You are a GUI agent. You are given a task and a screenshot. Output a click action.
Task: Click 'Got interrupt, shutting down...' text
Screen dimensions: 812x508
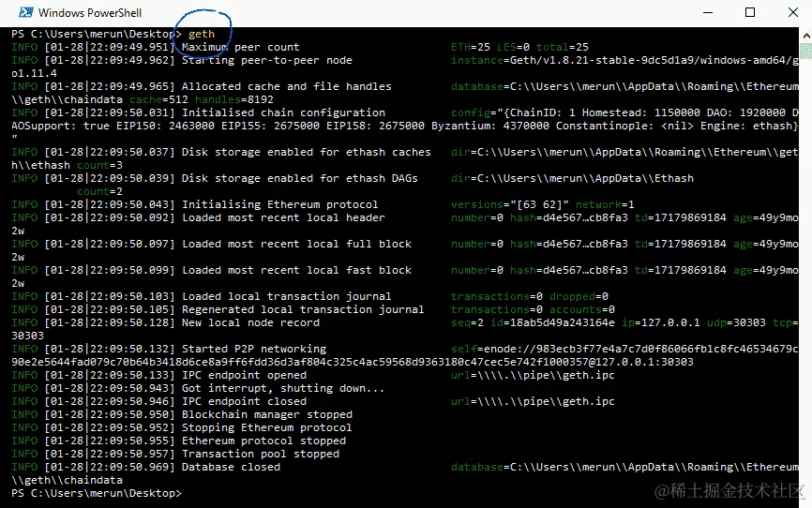(x=283, y=388)
